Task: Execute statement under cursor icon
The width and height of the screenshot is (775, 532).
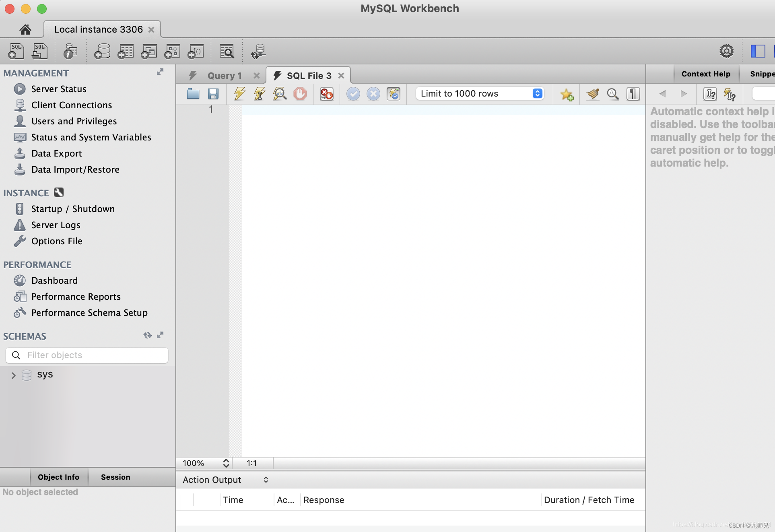Action: coord(260,94)
